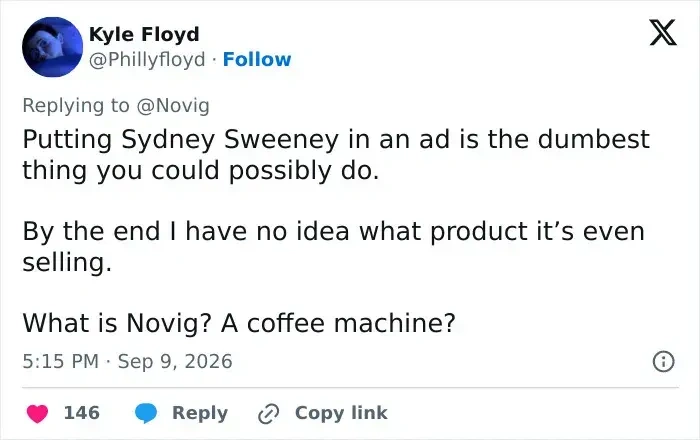Viewport: 700px width, 440px height.
Task: Open the @Novig mention in reply line
Action: click(173, 106)
